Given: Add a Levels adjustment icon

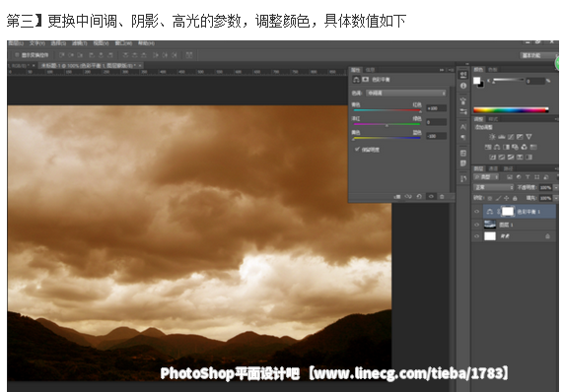Looking at the screenshot, I should click(502, 137).
